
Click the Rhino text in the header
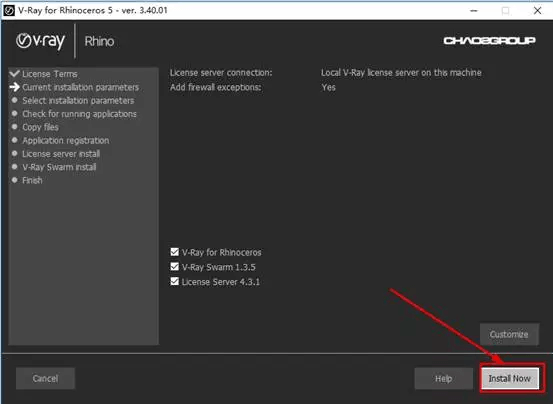coord(99,41)
